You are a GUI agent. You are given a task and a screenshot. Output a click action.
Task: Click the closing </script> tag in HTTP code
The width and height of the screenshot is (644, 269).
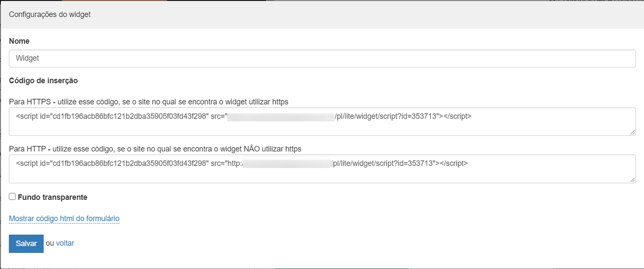click(455, 164)
